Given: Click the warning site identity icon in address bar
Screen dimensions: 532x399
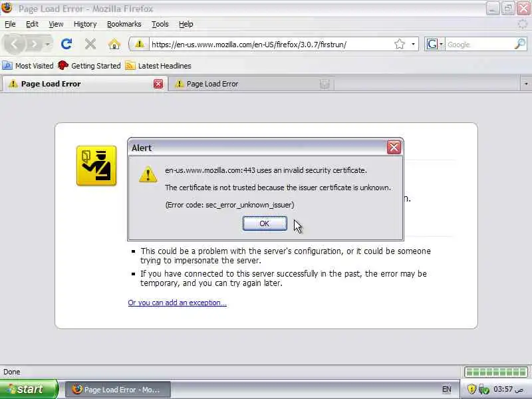Looking at the screenshot, I should 140,44.
